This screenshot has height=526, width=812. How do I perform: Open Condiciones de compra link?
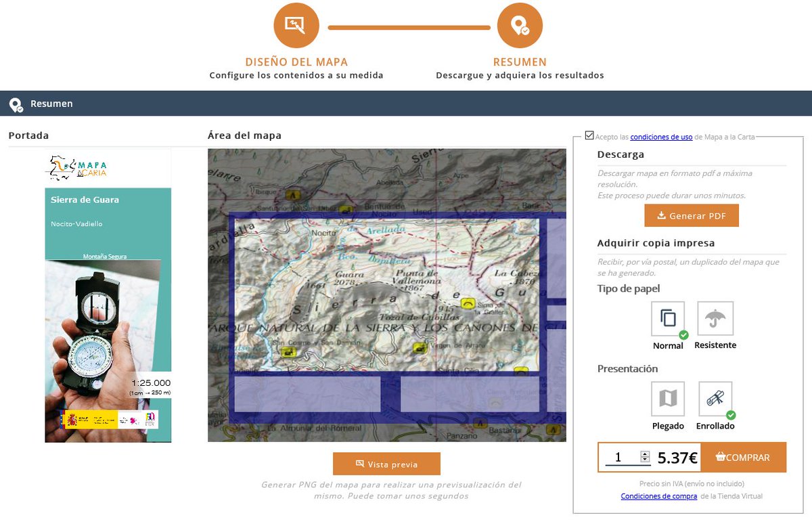pyautogui.click(x=659, y=496)
